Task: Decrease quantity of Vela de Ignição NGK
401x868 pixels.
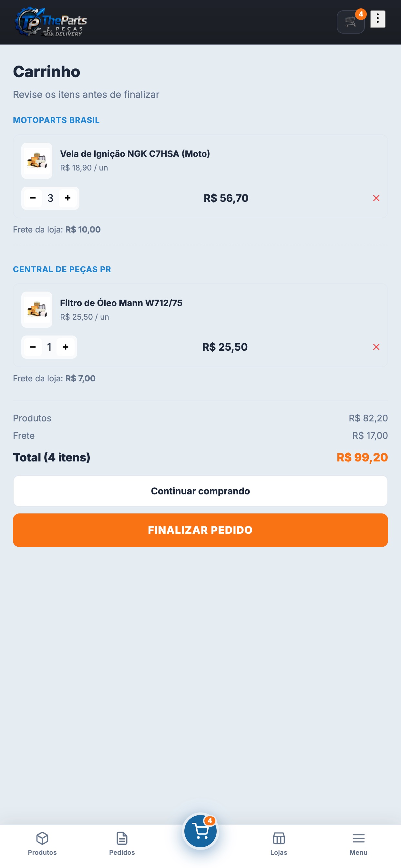Action: [x=33, y=198]
